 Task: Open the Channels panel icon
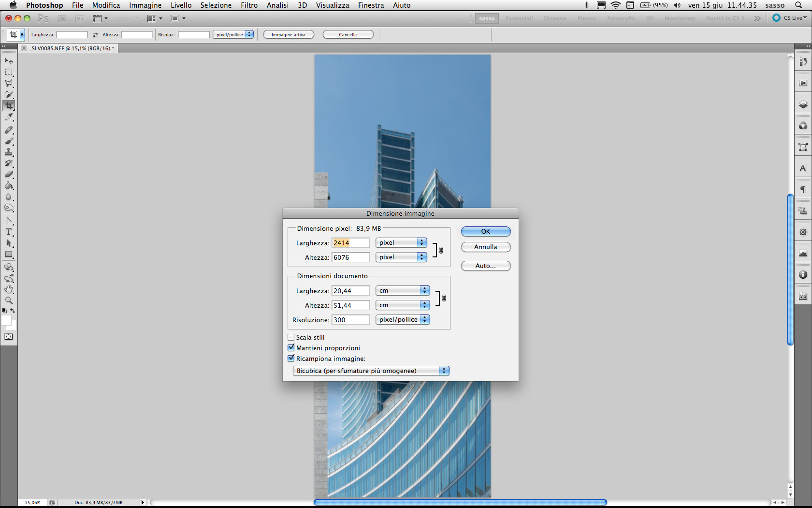(x=803, y=126)
